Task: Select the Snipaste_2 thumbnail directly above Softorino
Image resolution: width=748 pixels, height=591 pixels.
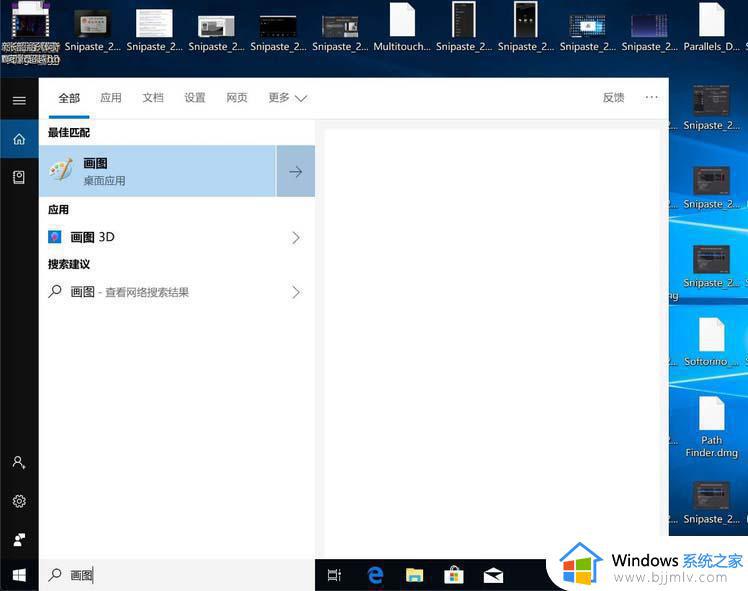Action: click(711, 266)
